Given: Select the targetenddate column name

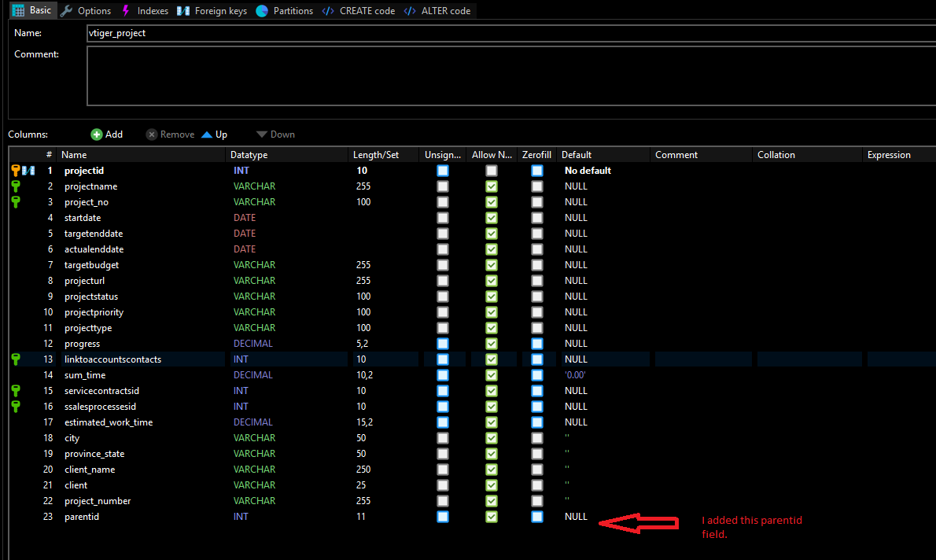Looking at the screenshot, I should pyautogui.click(x=94, y=234).
